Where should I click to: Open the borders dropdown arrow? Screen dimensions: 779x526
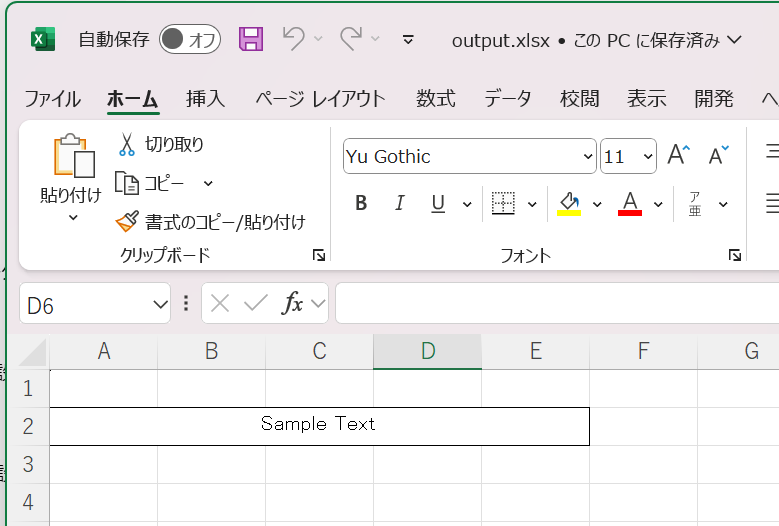[532, 204]
